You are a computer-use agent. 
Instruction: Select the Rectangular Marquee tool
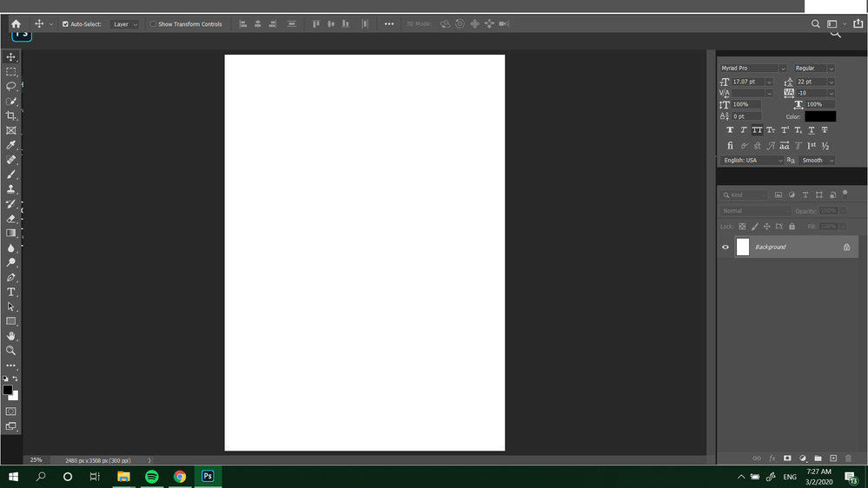point(11,72)
